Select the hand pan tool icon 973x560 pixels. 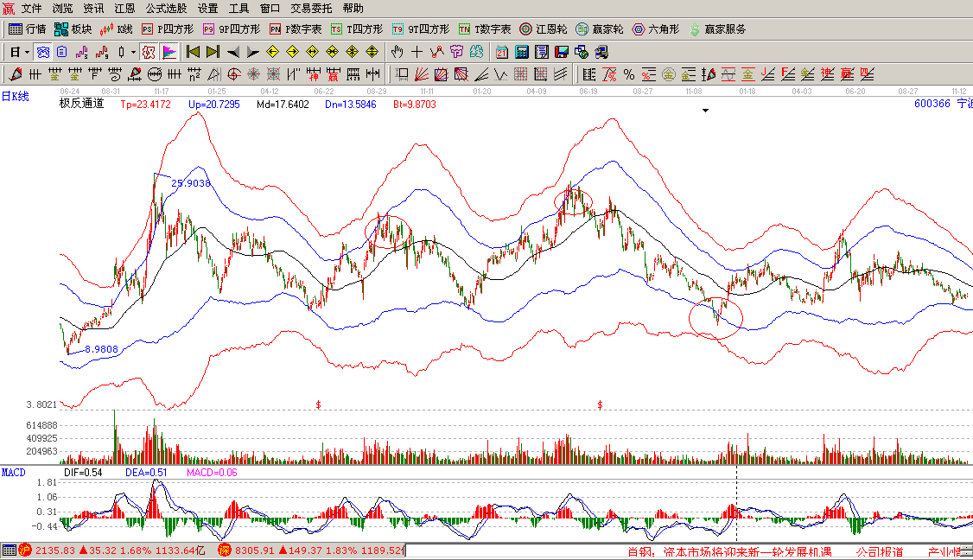397,51
